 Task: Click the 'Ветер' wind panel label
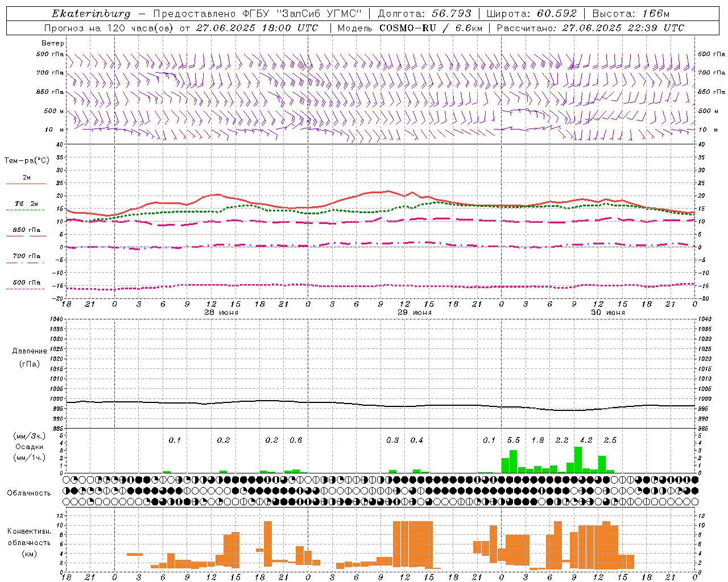pos(52,43)
